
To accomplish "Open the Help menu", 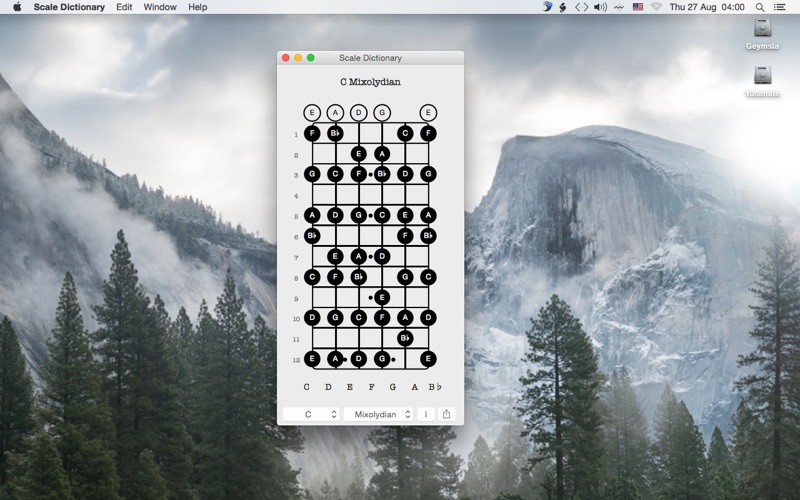I will coord(198,7).
